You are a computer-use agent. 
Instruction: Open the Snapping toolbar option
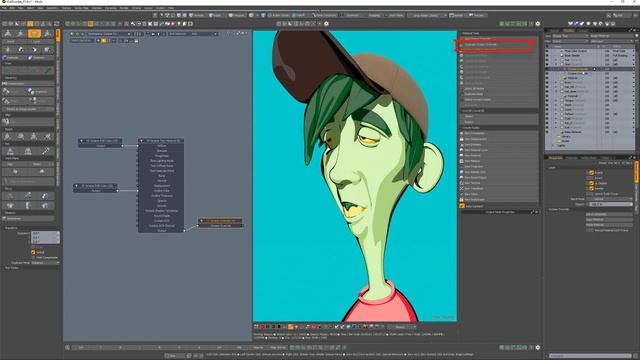pos(374,15)
